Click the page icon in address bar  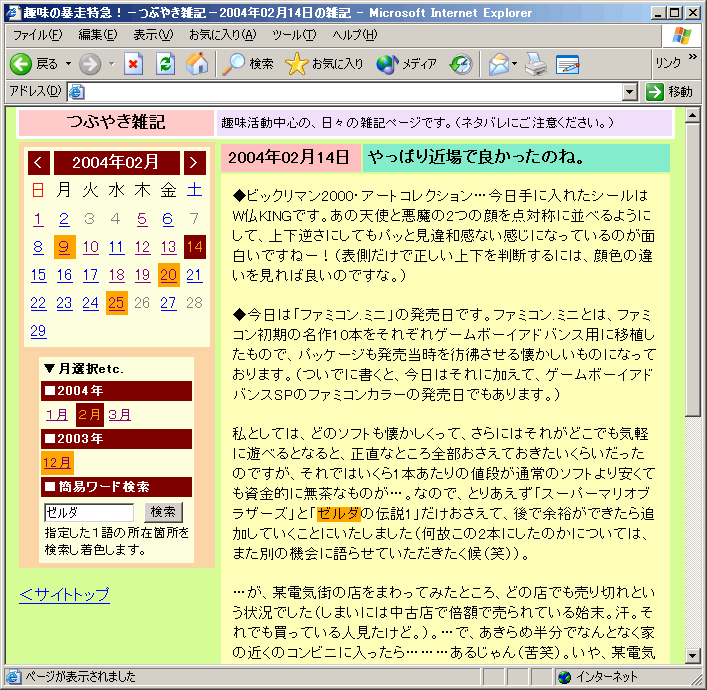77,92
